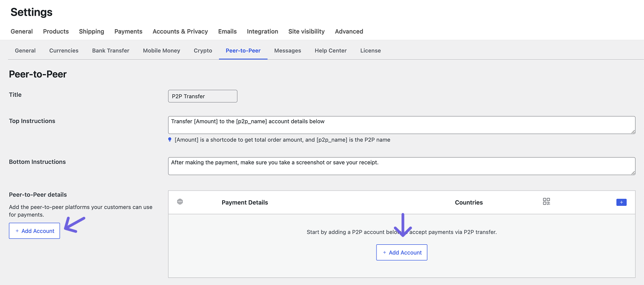The height and width of the screenshot is (285, 644).
Task: Click Add Account inside the empty payment table
Action: coord(401,252)
